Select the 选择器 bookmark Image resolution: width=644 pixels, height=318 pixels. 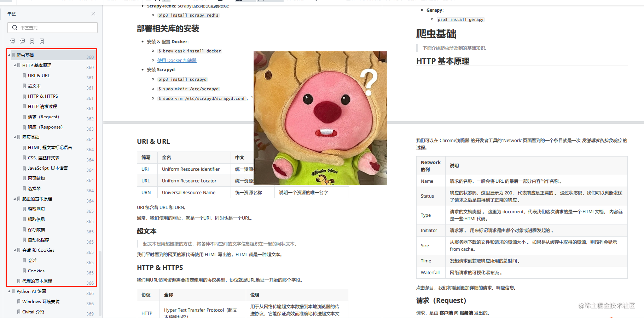[x=34, y=188]
